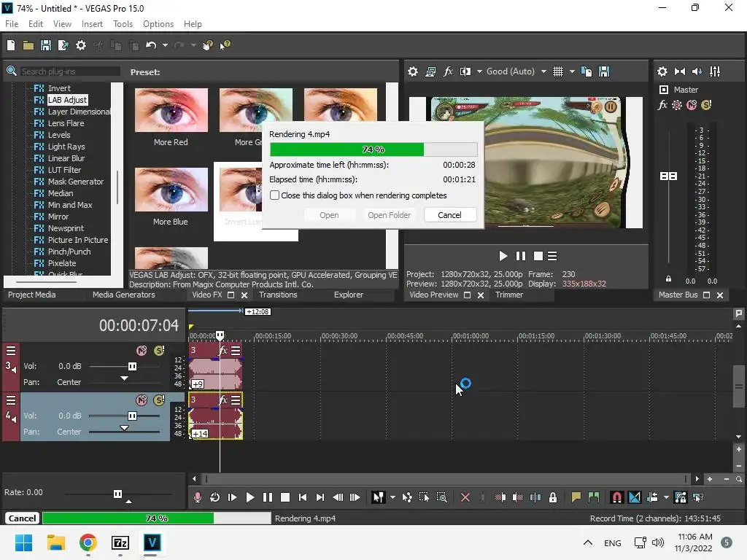Open Video Output FX in preview toolbar

[x=448, y=72]
